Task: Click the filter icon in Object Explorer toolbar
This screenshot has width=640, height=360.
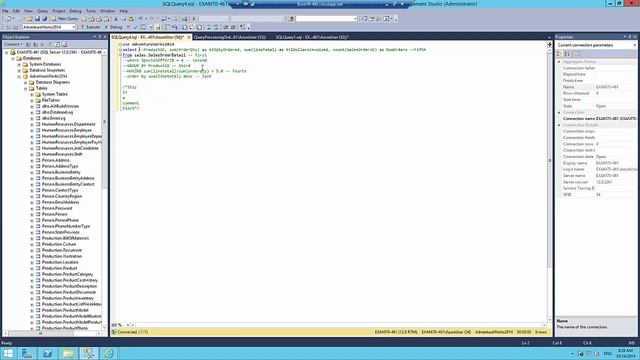Action: pyautogui.click(x=50, y=44)
